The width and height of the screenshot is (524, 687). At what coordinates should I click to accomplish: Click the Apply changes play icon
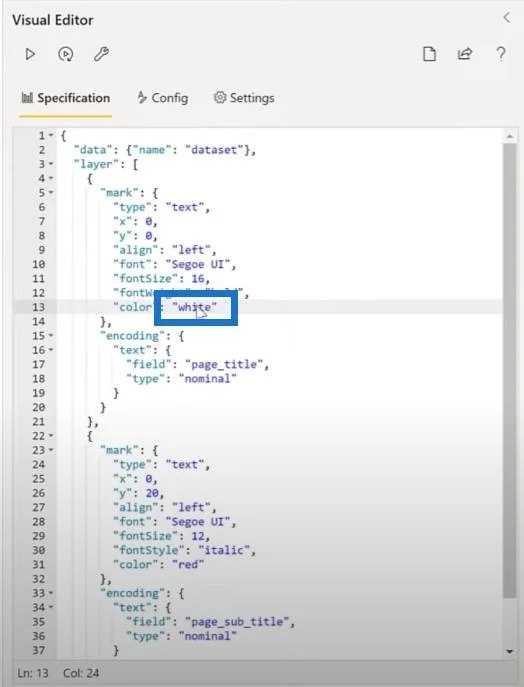30,54
